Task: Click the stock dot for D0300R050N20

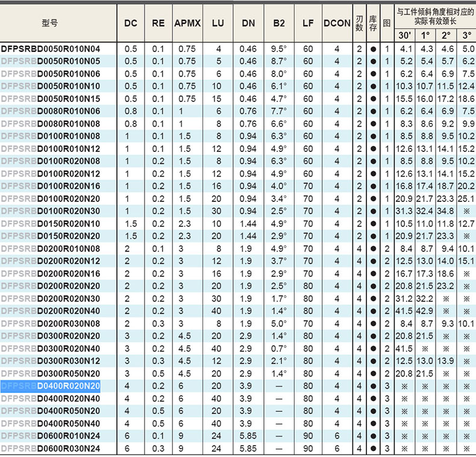Action: 373,374
